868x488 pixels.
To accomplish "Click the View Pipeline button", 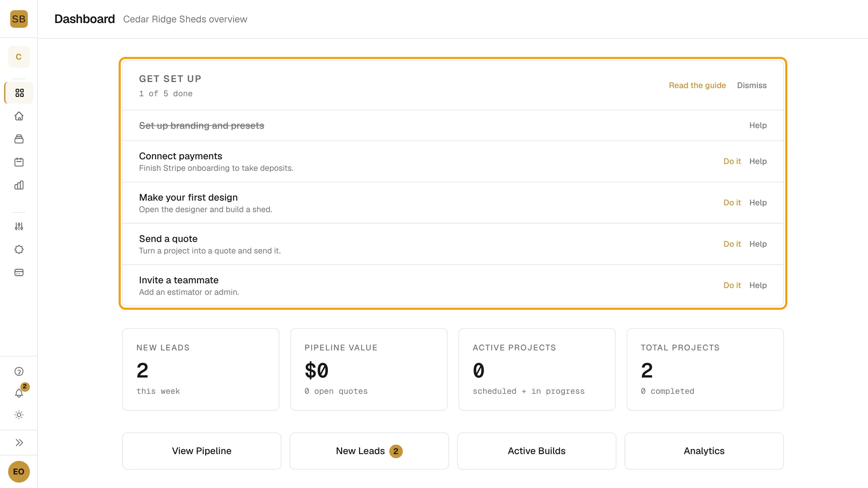I will pos(202,451).
